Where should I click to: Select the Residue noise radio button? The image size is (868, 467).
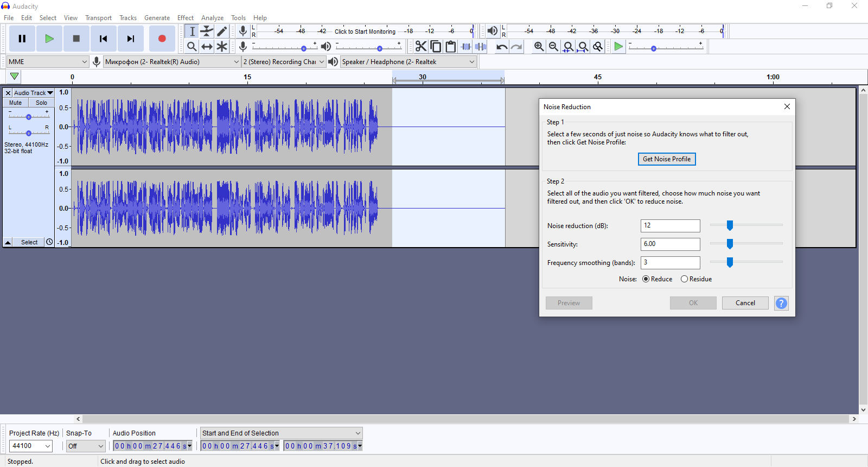685,279
